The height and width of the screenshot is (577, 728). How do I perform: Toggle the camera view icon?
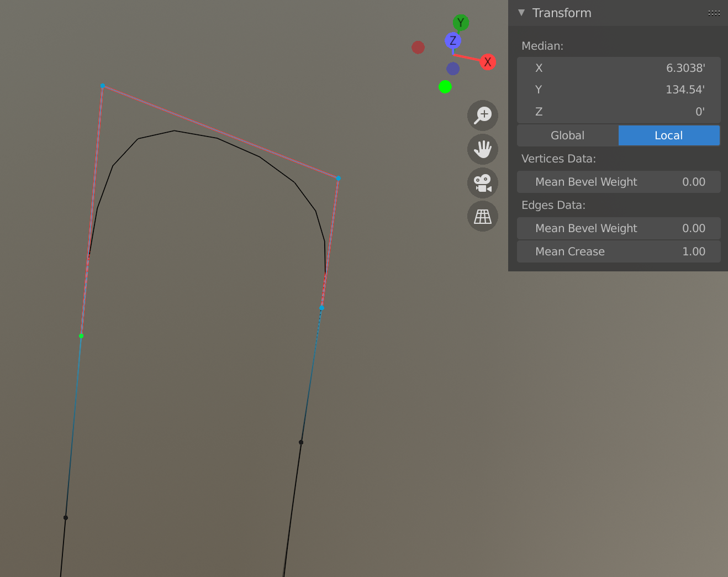[x=483, y=183]
